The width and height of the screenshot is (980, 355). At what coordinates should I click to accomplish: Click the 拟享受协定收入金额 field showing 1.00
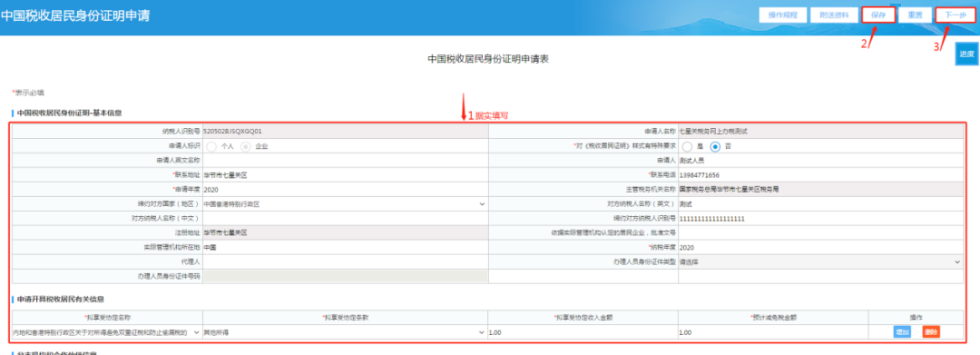pyautogui.click(x=583, y=332)
